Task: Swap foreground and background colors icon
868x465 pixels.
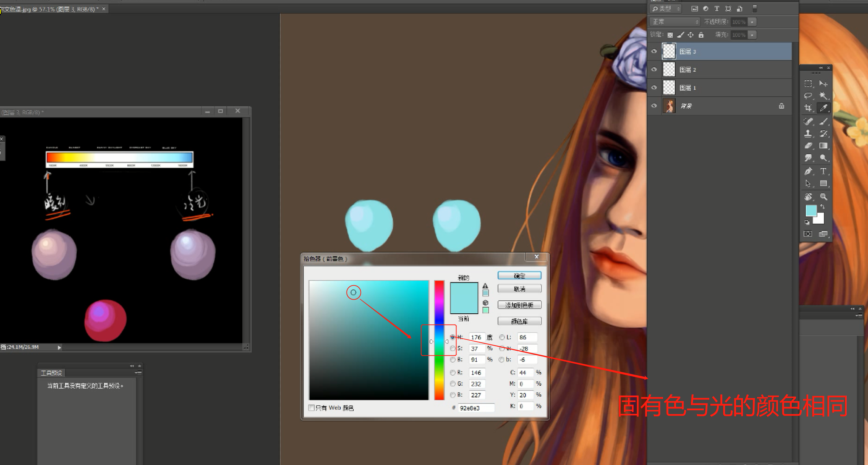Action: [x=822, y=206]
